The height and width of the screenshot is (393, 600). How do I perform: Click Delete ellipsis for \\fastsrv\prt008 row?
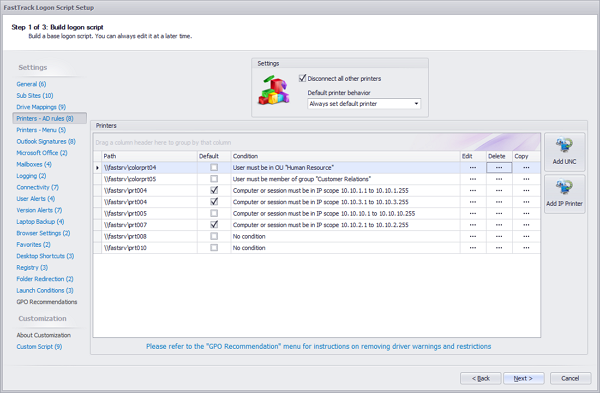coord(499,236)
